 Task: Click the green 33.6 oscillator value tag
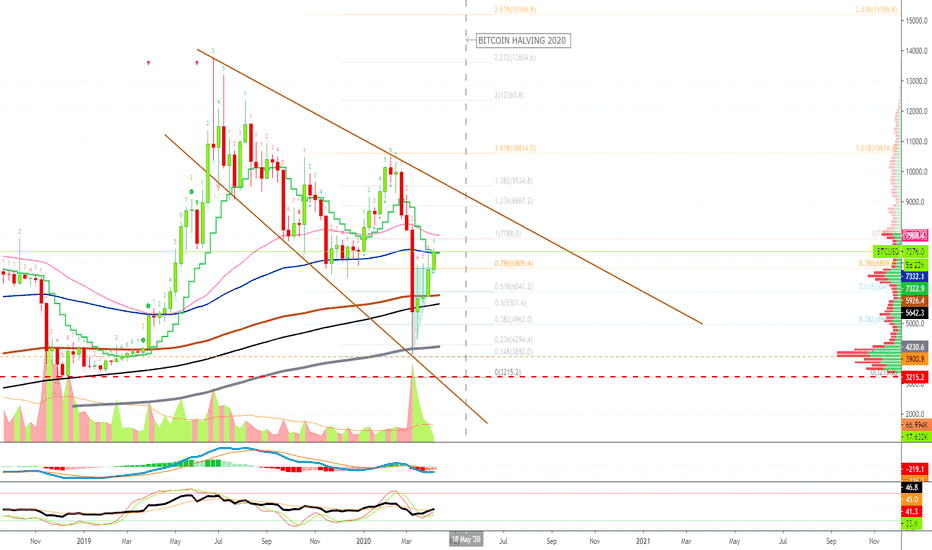[912, 523]
